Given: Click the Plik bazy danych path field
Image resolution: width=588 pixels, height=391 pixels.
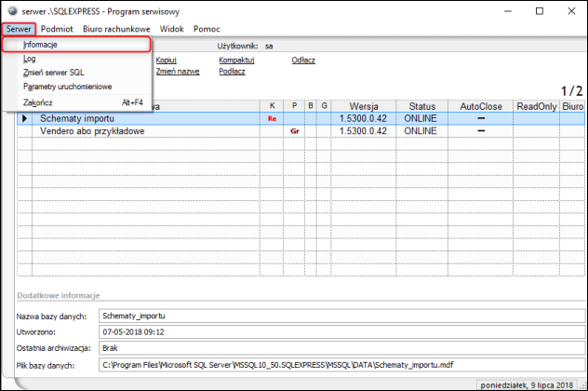Looking at the screenshot, I should pos(341,365).
